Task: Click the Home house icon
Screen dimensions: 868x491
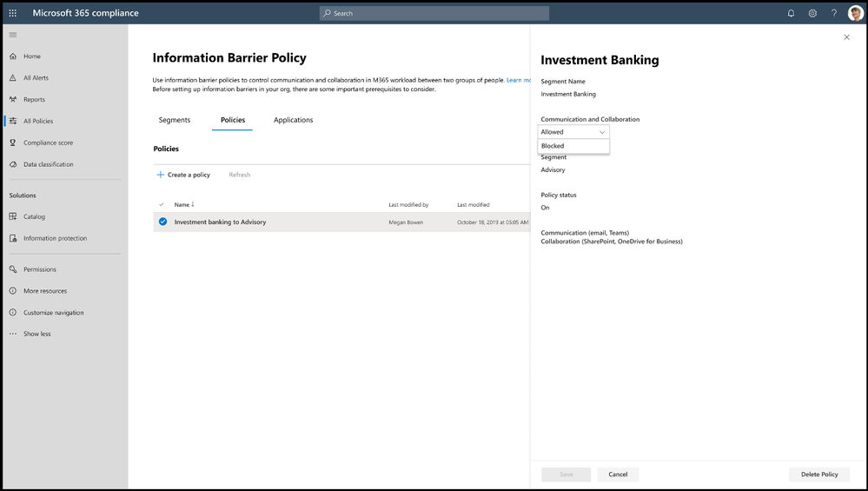Action: 13,56
